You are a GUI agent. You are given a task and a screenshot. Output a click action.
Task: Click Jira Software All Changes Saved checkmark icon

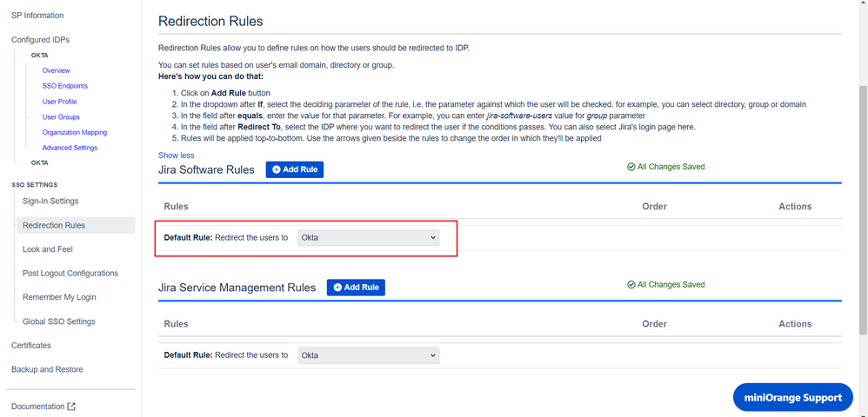(631, 167)
